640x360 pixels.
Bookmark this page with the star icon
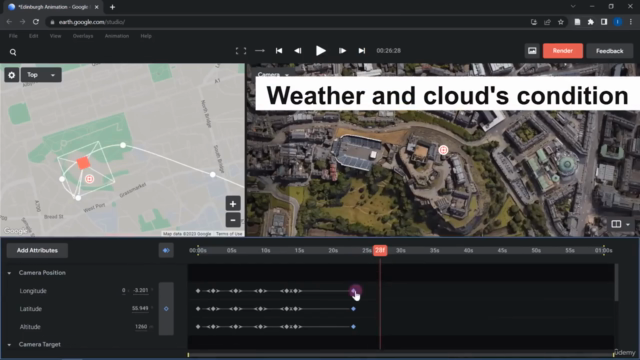[x=561, y=22]
